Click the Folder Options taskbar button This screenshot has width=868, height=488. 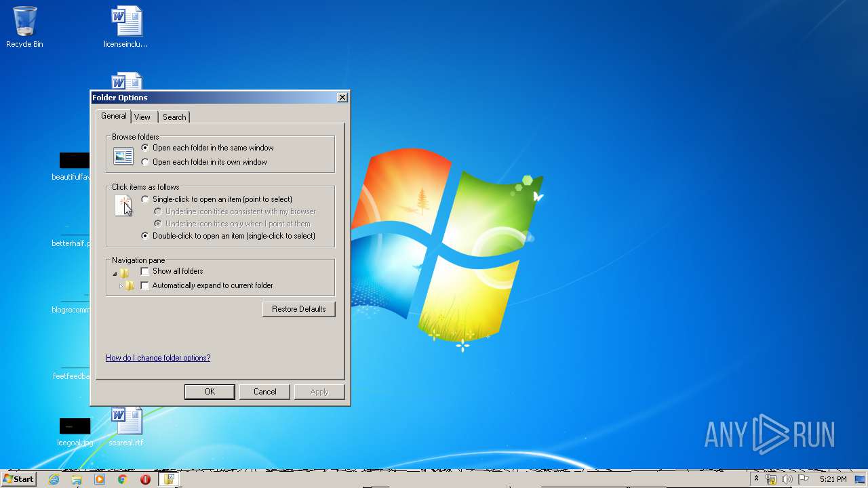point(169,479)
